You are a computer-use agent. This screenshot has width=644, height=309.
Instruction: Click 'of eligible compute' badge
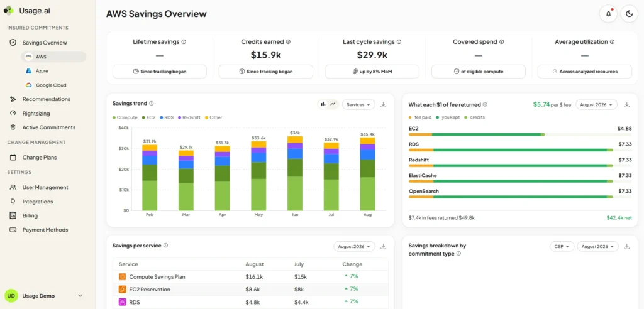coord(479,72)
